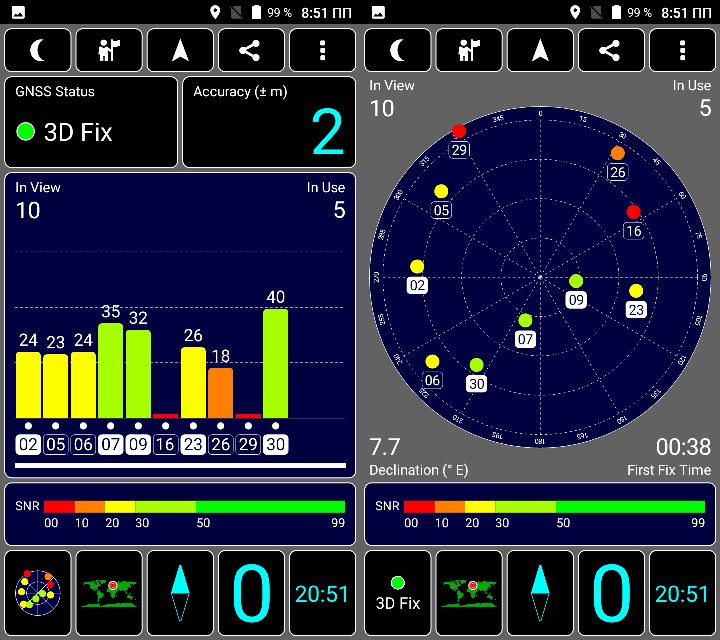
Task: Open three-dot overflow menu above sky plot
Action: (682, 50)
